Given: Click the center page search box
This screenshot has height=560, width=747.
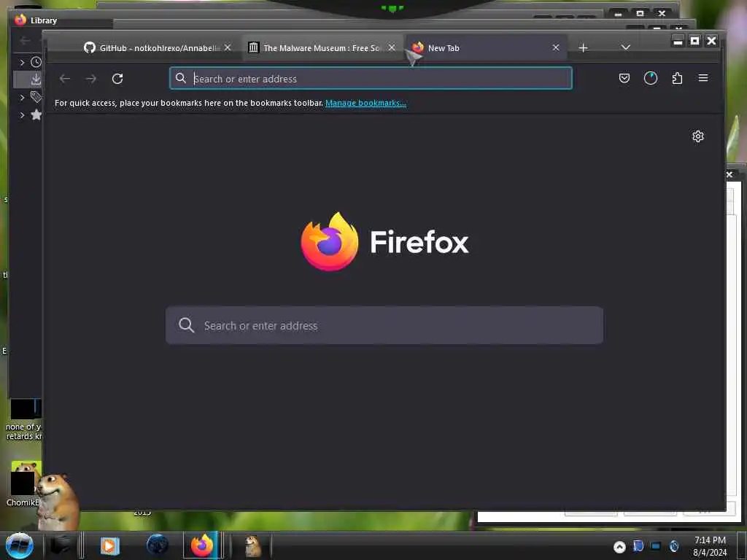Looking at the screenshot, I should coord(384,325).
